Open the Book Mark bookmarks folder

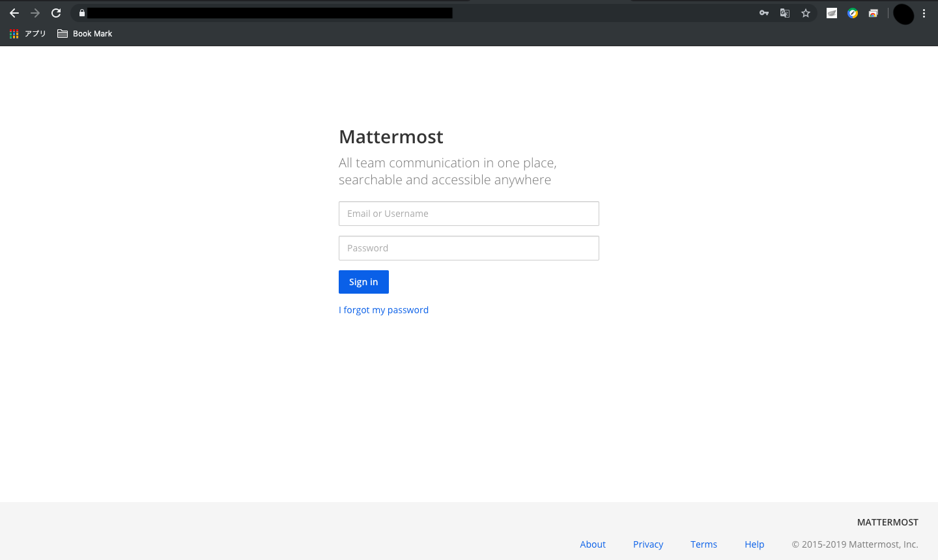(x=85, y=34)
